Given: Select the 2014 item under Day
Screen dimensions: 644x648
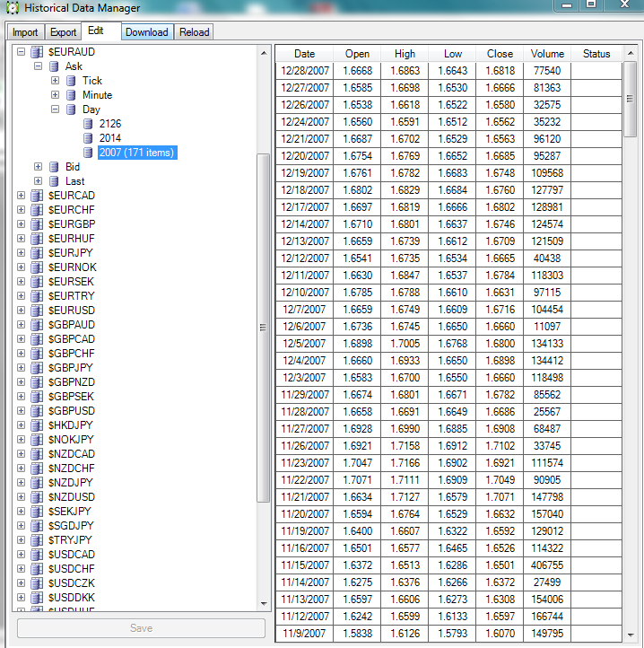Looking at the screenshot, I should tap(110, 138).
